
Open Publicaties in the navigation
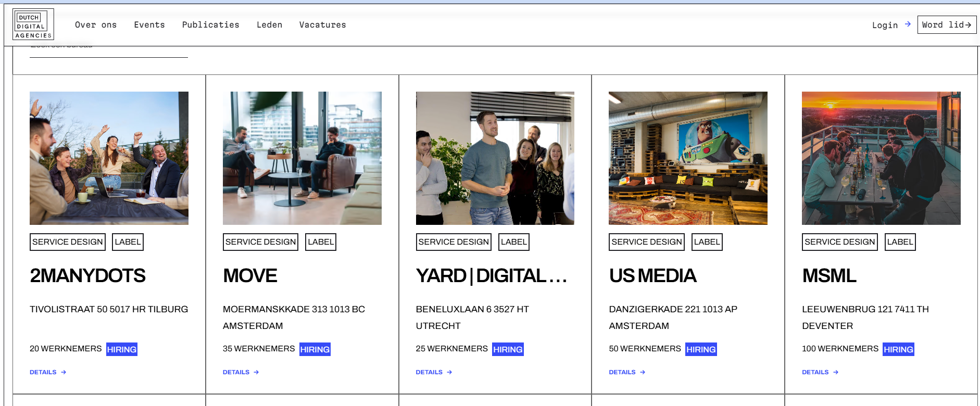[x=211, y=25]
